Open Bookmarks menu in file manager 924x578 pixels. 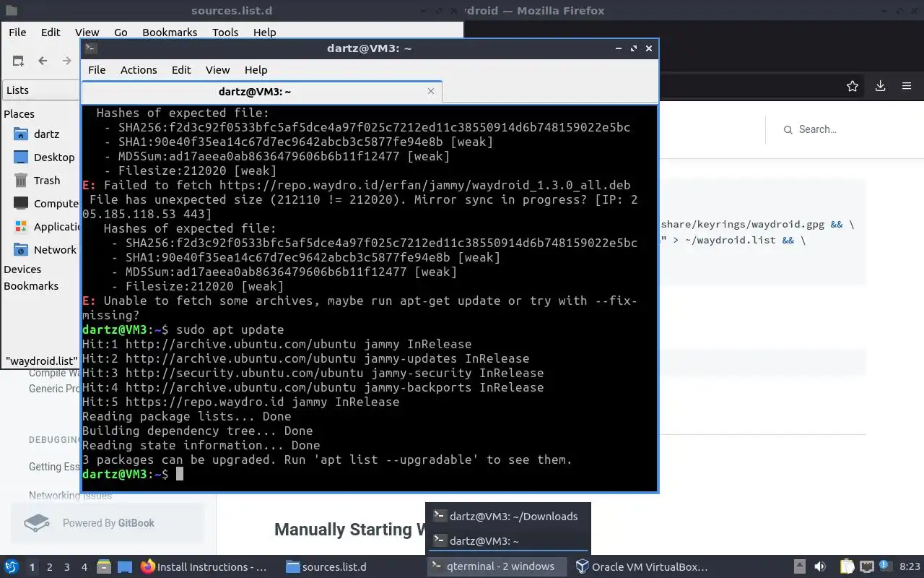pyautogui.click(x=170, y=33)
